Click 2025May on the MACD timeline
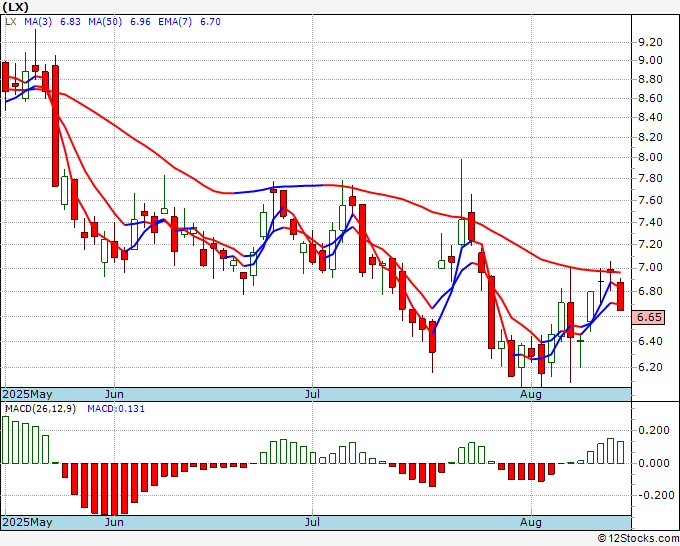Image resolution: width=680 pixels, height=546 pixels. click(x=27, y=522)
